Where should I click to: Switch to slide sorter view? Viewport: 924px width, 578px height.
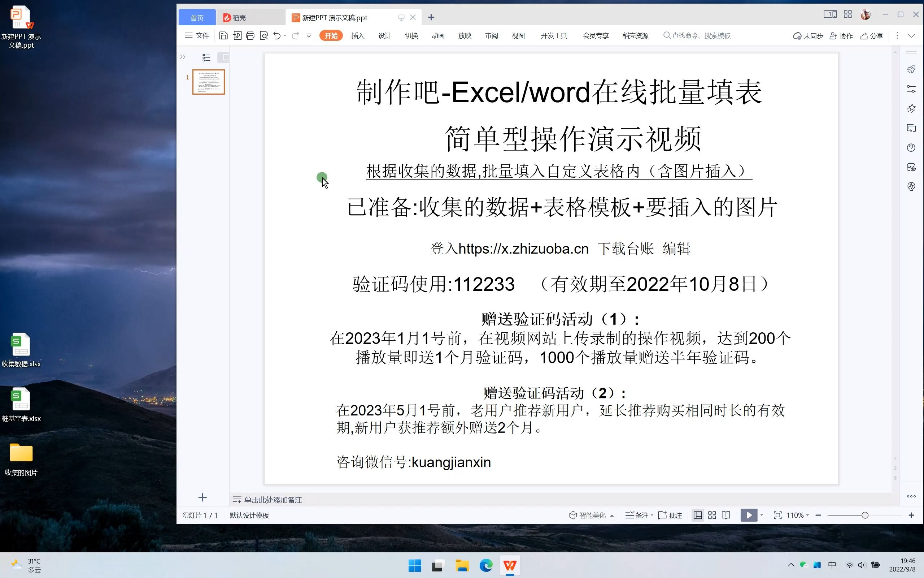click(x=712, y=515)
